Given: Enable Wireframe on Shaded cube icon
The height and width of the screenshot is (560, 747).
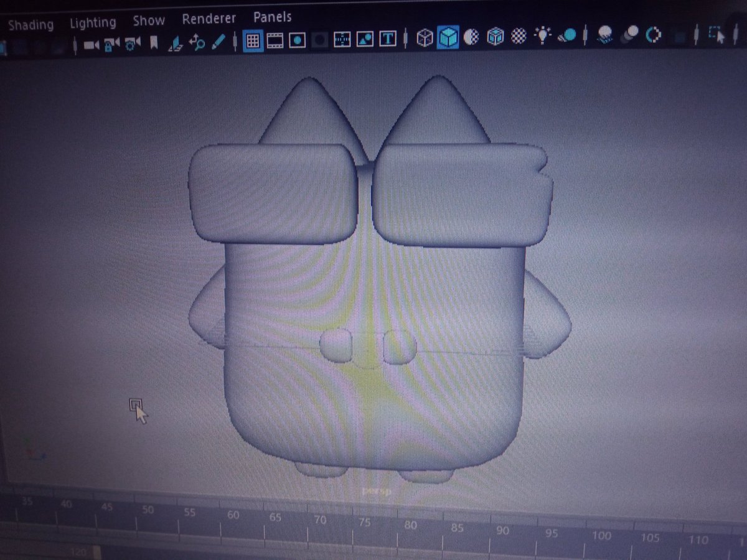Looking at the screenshot, I should tap(495, 37).
